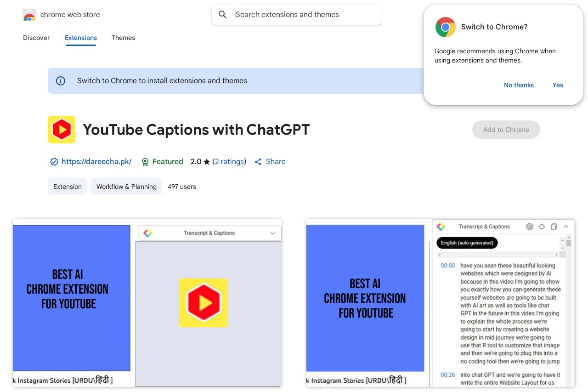
Task: Click Yes in the Switch to Chrome popup
Action: point(558,85)
